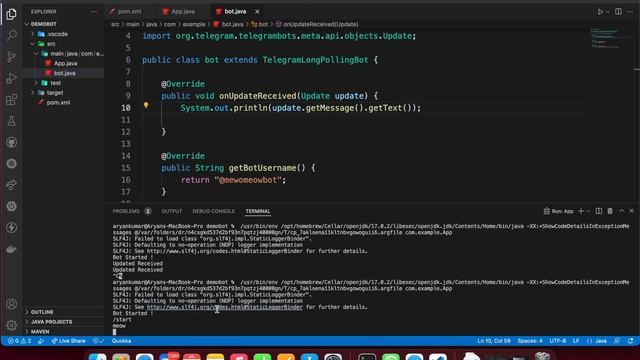Click the src breadcrumb

point(115,24)
